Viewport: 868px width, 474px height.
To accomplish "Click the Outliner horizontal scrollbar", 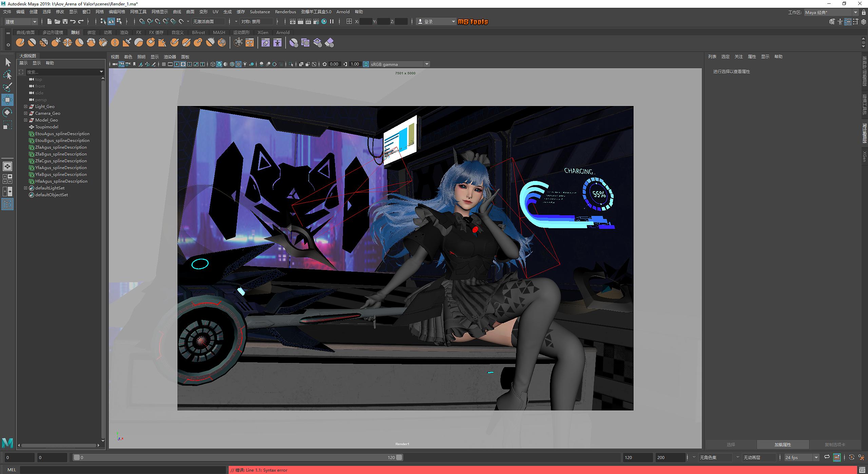I will click(x=59, y=445).
